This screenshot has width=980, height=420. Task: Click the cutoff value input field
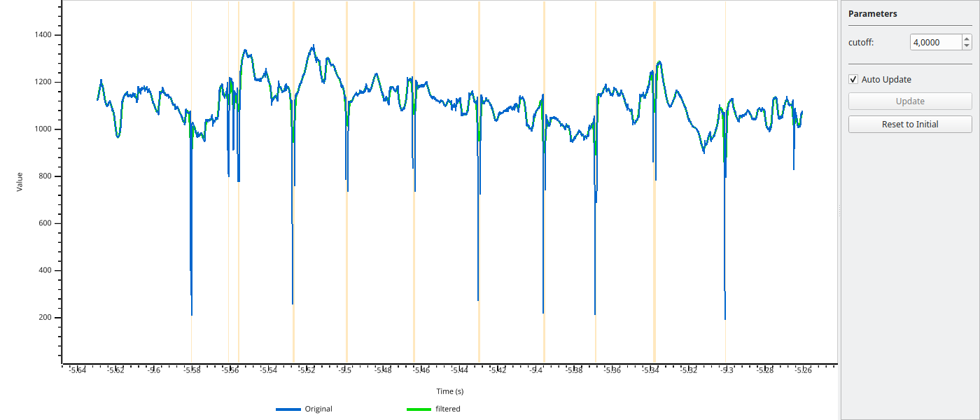[935, 42]
